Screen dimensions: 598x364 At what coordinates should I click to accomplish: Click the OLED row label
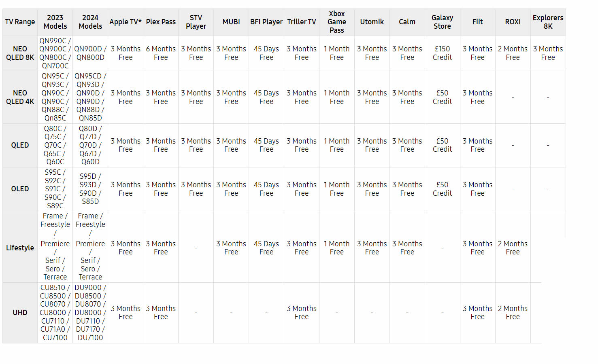pyautogui.click(x=20, y=189)
